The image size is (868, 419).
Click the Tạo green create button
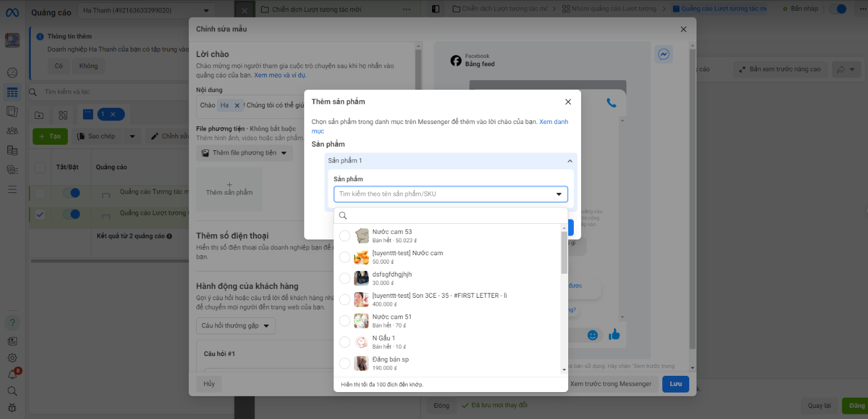(x=50, y=136)
